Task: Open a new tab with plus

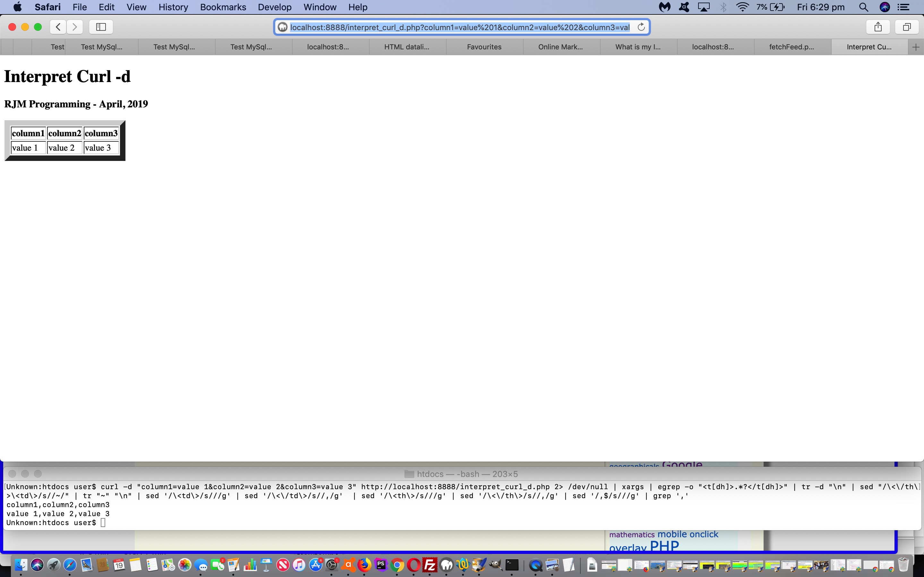Action: click(x=916, y=47)
